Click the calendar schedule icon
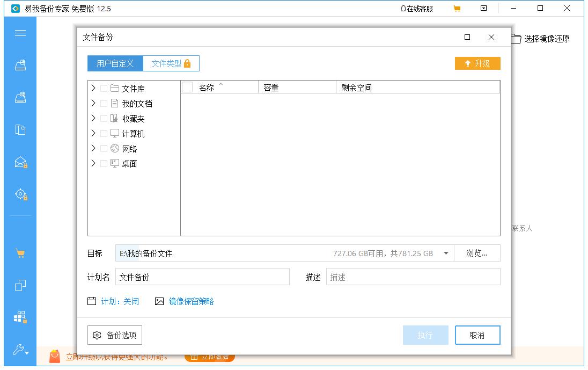Image resolution: width=588 pixels, height=370 pixels. (x=92, y=301)
